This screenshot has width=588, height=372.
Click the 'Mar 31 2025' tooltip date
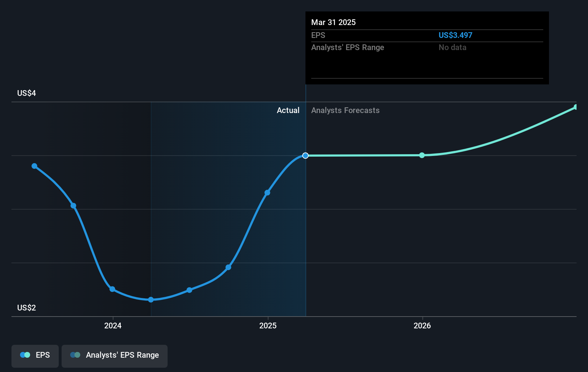(333, 23)
